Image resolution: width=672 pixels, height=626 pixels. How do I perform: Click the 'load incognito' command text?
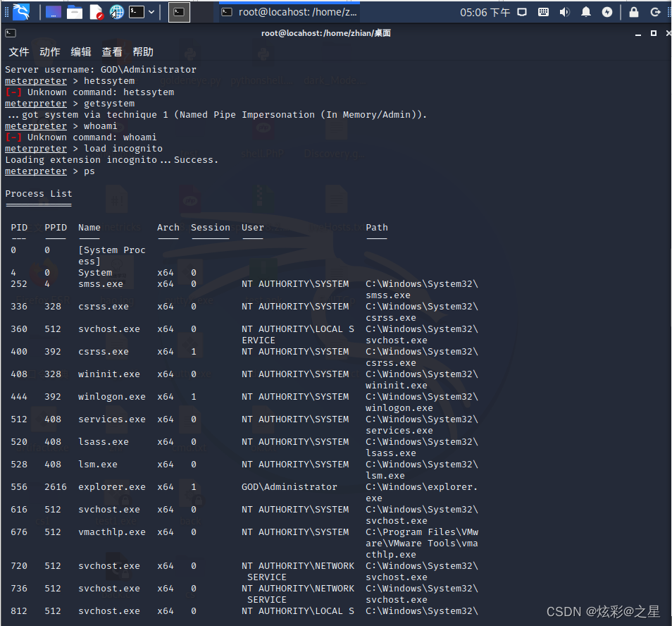123,148
